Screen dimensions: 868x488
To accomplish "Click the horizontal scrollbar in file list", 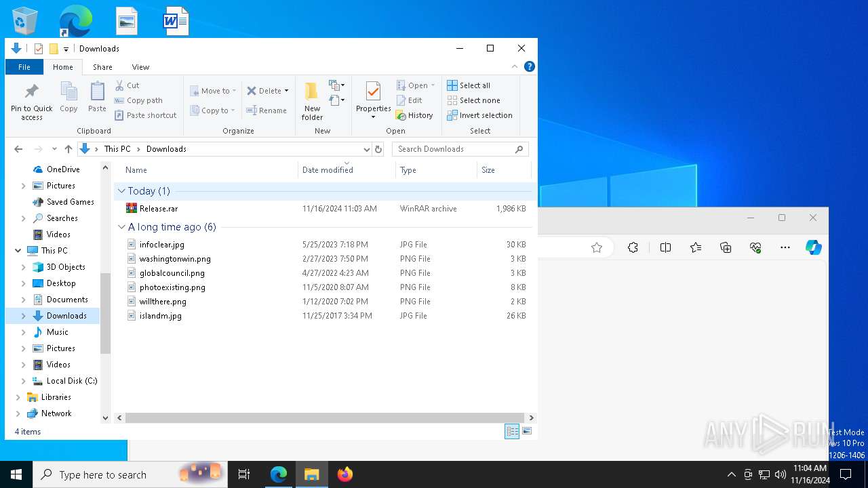I will pos(325,418).
